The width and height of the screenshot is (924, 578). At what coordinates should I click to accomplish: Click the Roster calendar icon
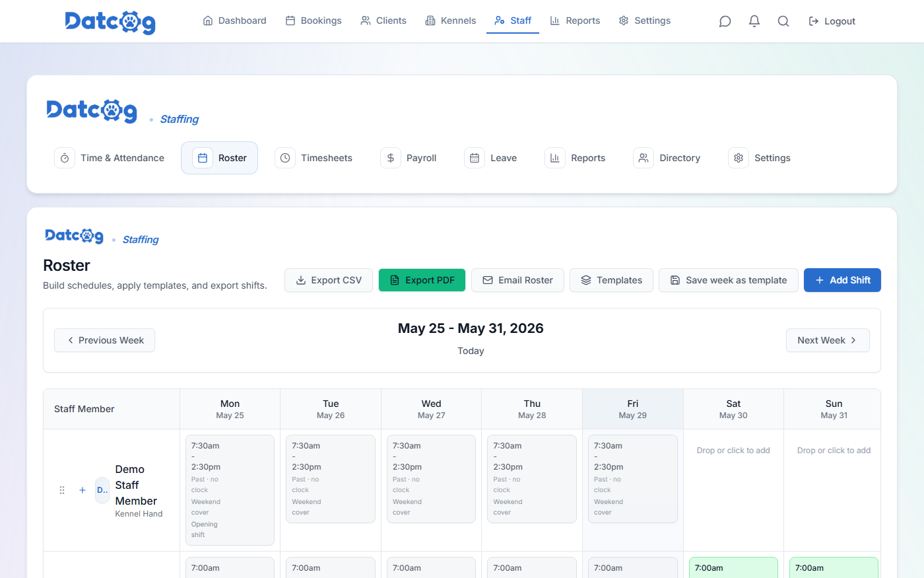[x=203, y=158]
